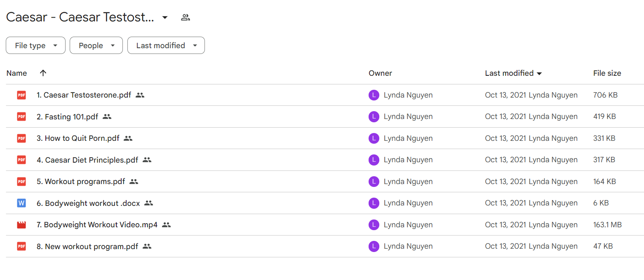Screen dimensions: 644x280
Task: Click the modified date in the Caesar Diet Principles row
Action: pyautogui.click(x=506, y=160)
